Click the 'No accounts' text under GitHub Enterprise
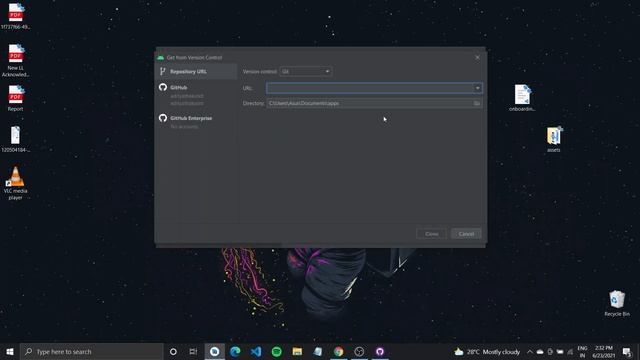The image size is (640, 360). tap(184, 127)
